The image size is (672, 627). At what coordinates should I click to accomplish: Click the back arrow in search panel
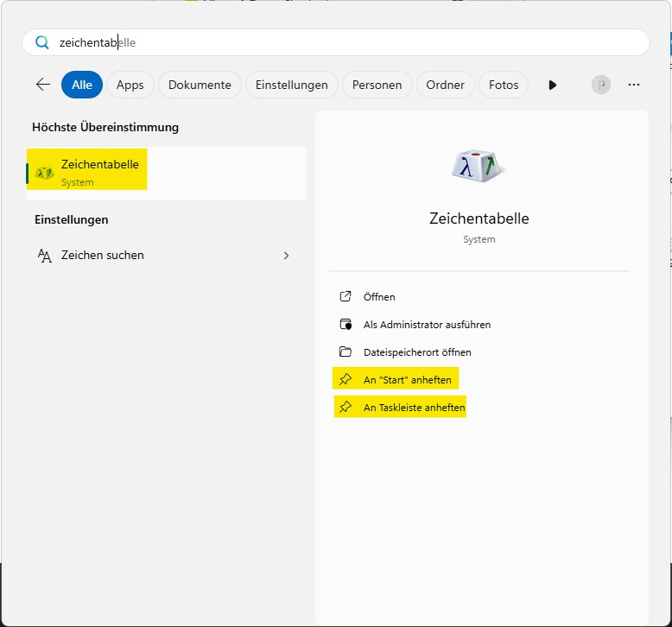click(42, 85)
